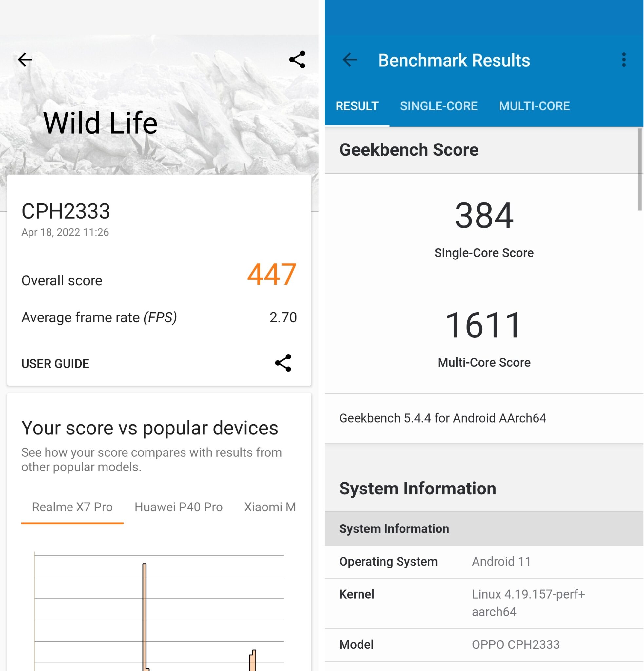The height and width of the screenshot is (671, 644).
Task: Click the overall score value 447
Action: [271, 274]
